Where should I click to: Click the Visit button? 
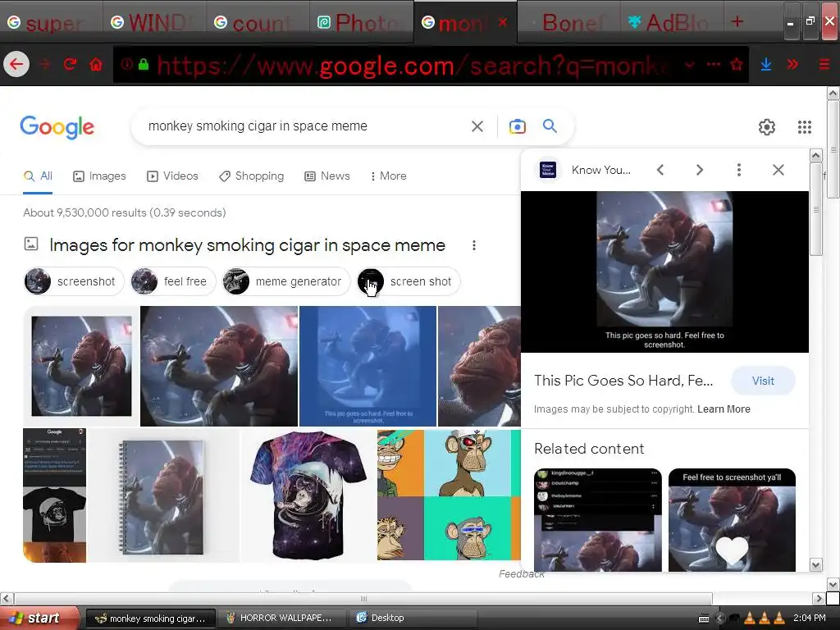tap(763, 381)
